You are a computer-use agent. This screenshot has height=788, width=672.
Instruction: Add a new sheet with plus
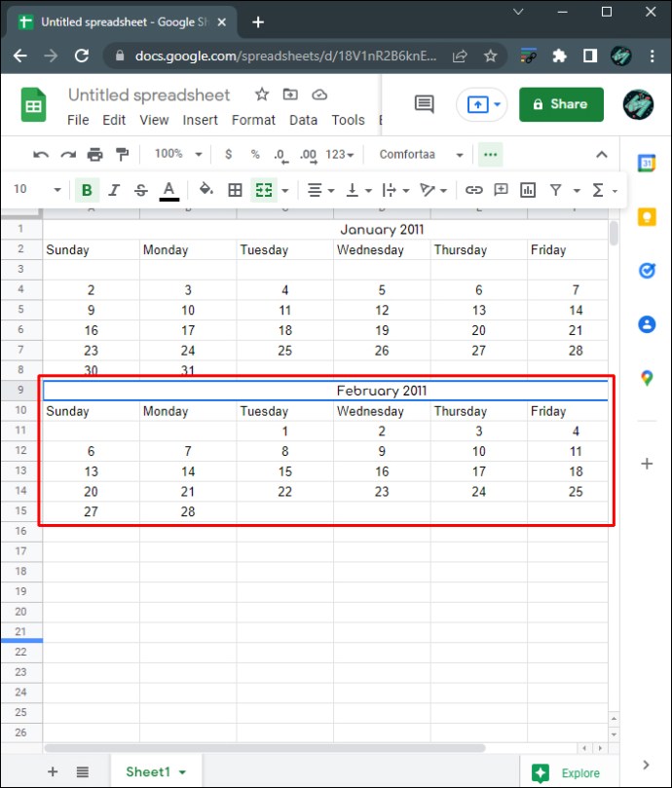point(53,771)
